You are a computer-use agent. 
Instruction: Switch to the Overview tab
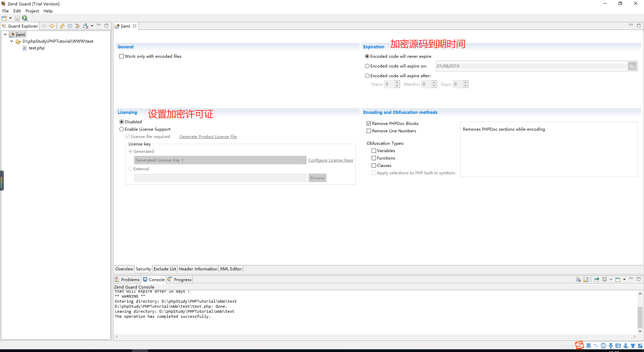click(124, 269)
